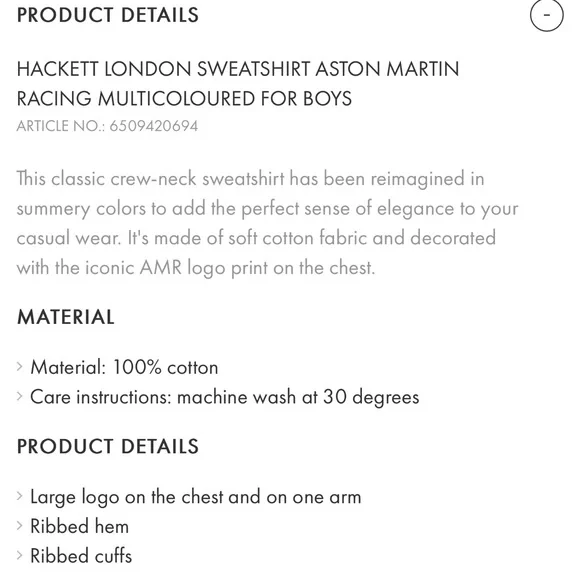Select the article number 6509420694 text

[x=154, y=126]
